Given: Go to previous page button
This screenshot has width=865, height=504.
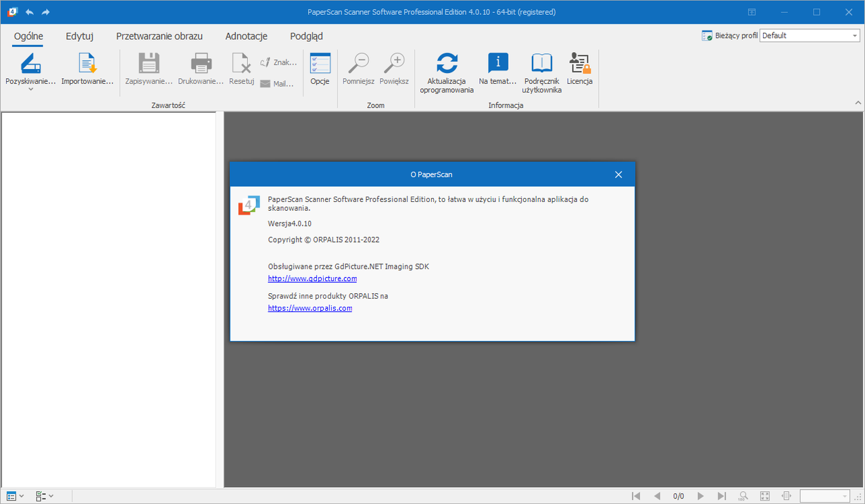Looking at the screenshot, I should coord(657,496).
